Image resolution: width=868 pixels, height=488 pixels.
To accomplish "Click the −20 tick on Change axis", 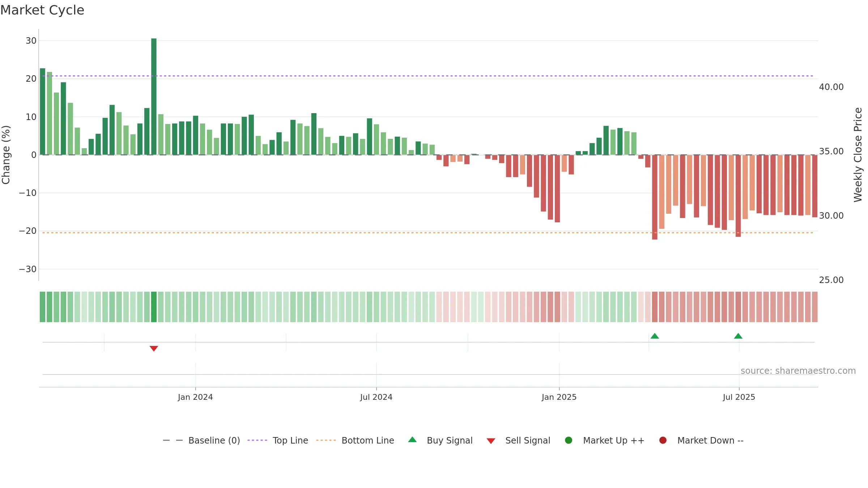I will [28, 231].
